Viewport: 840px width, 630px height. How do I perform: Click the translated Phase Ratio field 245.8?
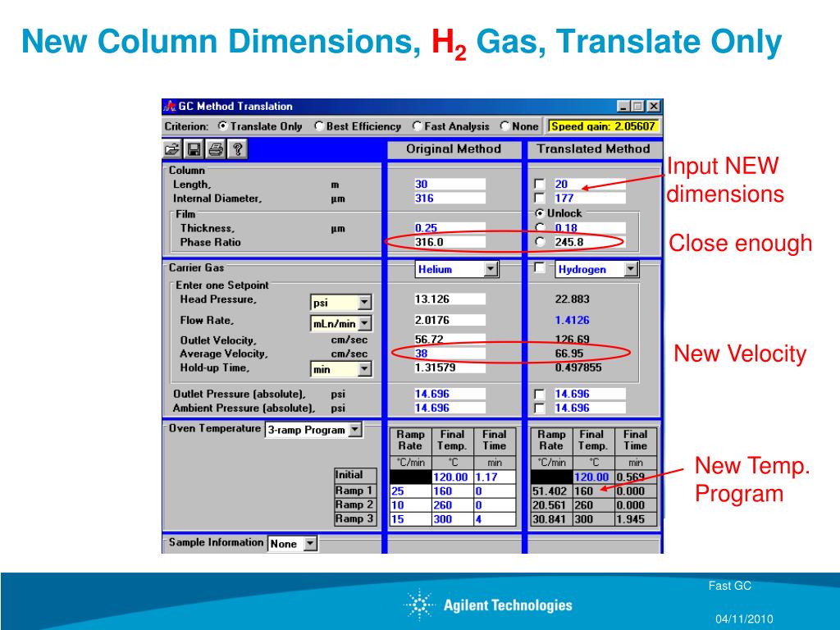click(x=589, y=242)
